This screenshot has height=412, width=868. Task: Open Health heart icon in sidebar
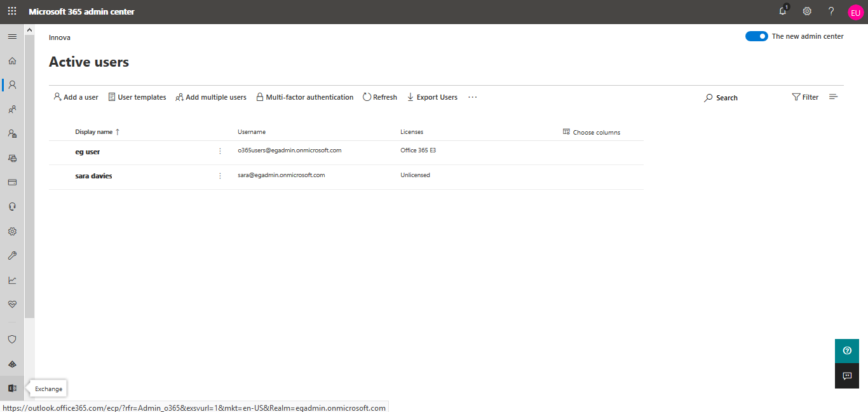pyautogui.click(x=12, y=304)
